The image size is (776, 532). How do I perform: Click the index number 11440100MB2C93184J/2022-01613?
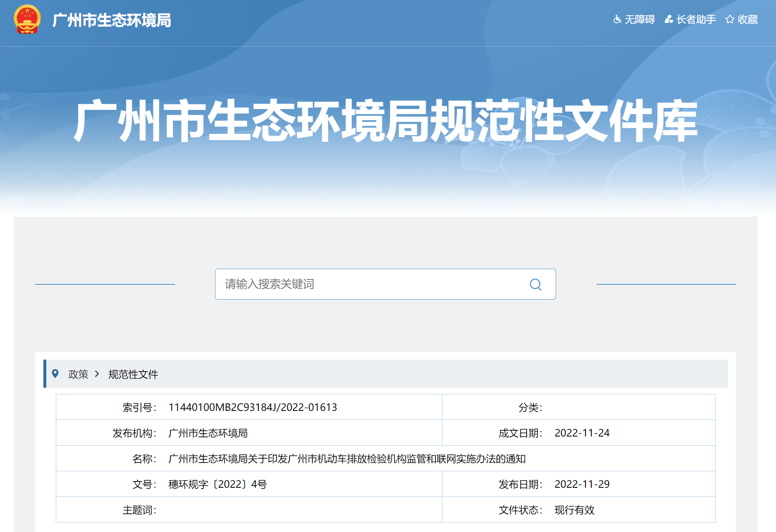coord(253,408)
